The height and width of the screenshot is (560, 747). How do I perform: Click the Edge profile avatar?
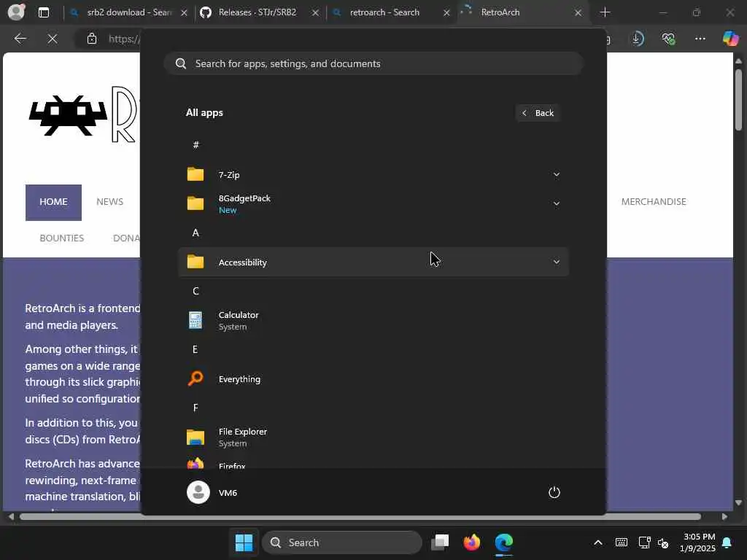[16, 12]
